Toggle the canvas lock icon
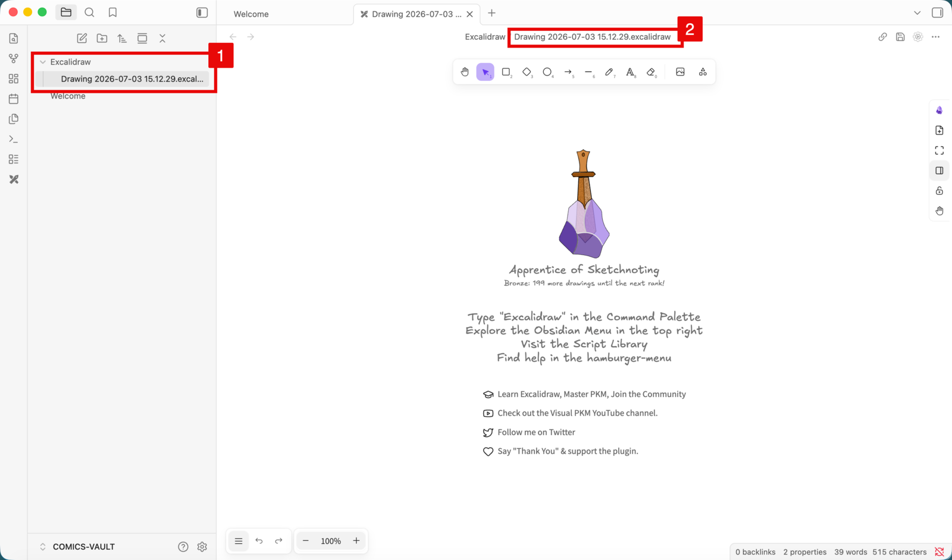Screen dimensions: 952x560 tap(940, 191)
